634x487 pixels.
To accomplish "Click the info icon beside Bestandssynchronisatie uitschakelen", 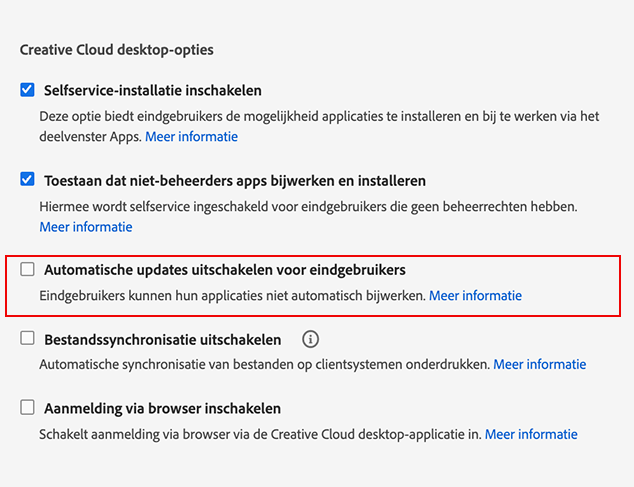I will point(310,339).
